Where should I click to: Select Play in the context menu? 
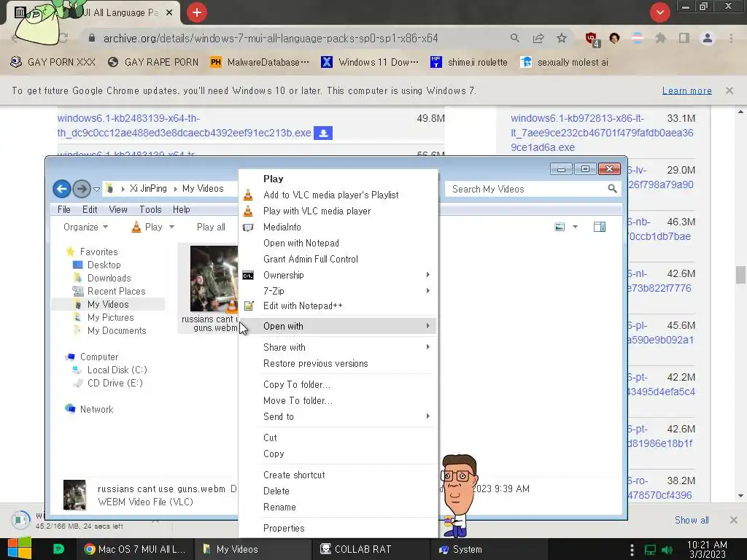[x=338, y=179]
